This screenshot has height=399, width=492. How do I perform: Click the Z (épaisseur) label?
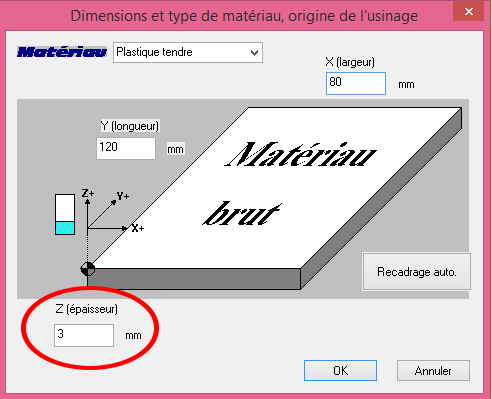pyautogui.click(x=86, y=309)
